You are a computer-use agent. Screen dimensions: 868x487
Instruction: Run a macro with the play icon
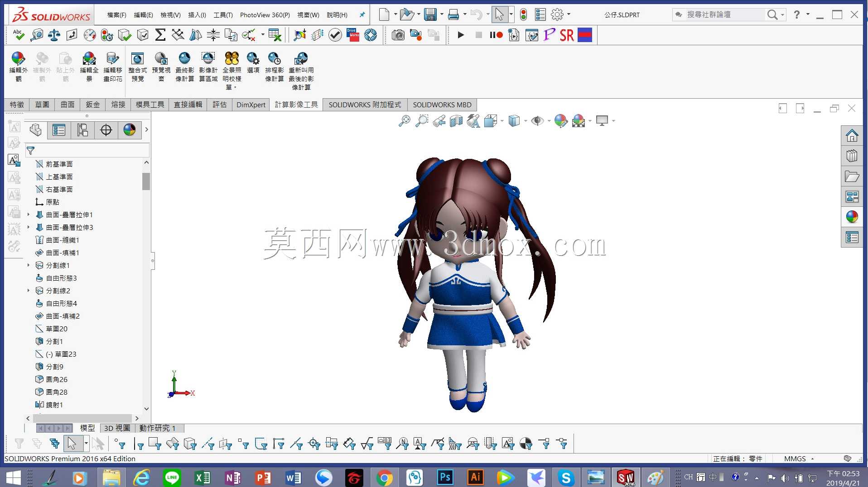point(461,35)
